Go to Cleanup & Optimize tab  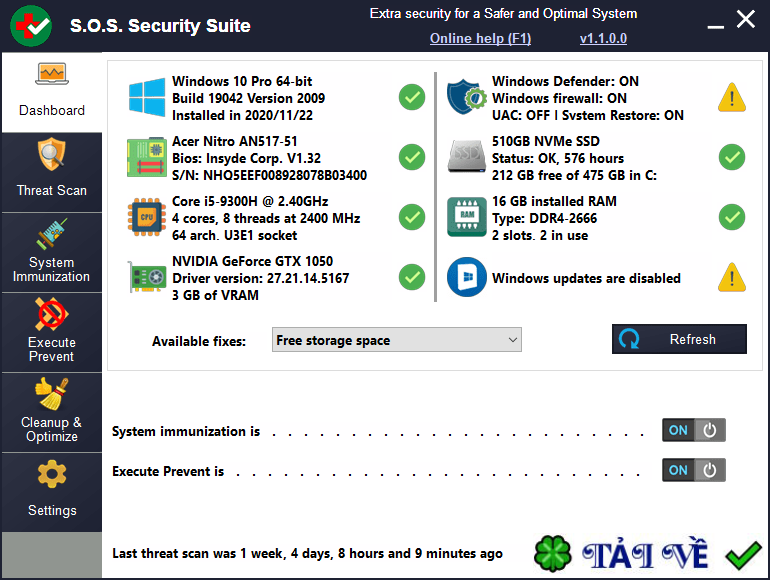(51, 412)
